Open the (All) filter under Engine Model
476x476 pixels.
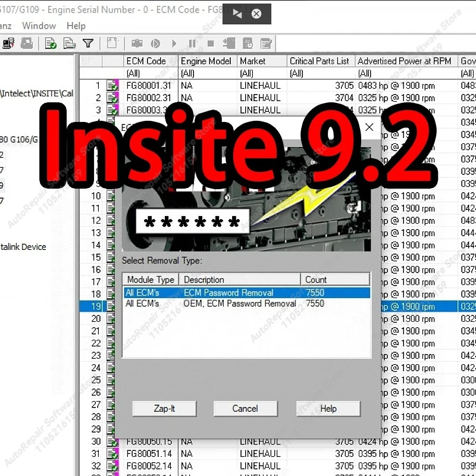(208, 73)
